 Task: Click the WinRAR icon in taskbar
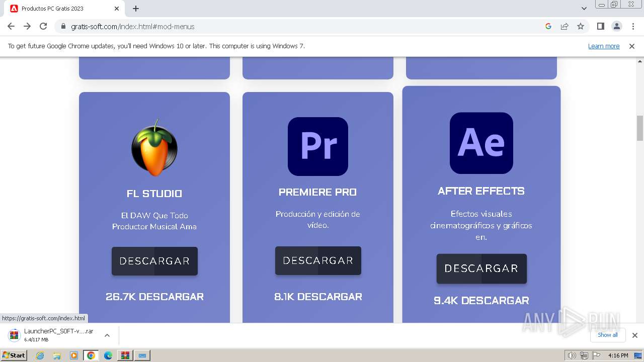coord(125,355)
